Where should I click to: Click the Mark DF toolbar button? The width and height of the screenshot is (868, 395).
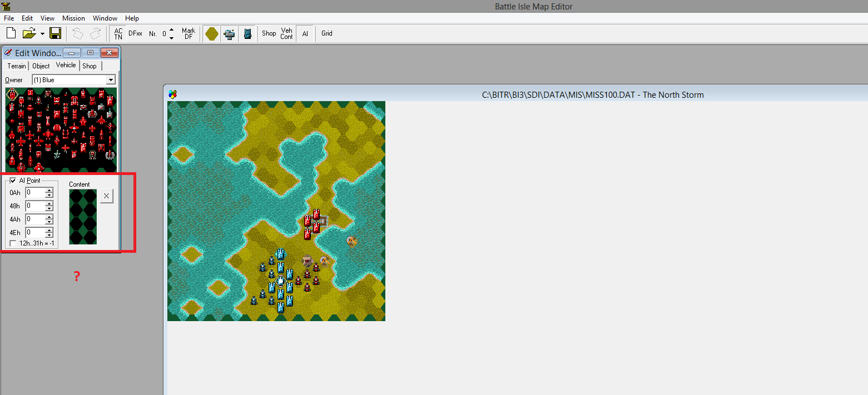[189, 33]
